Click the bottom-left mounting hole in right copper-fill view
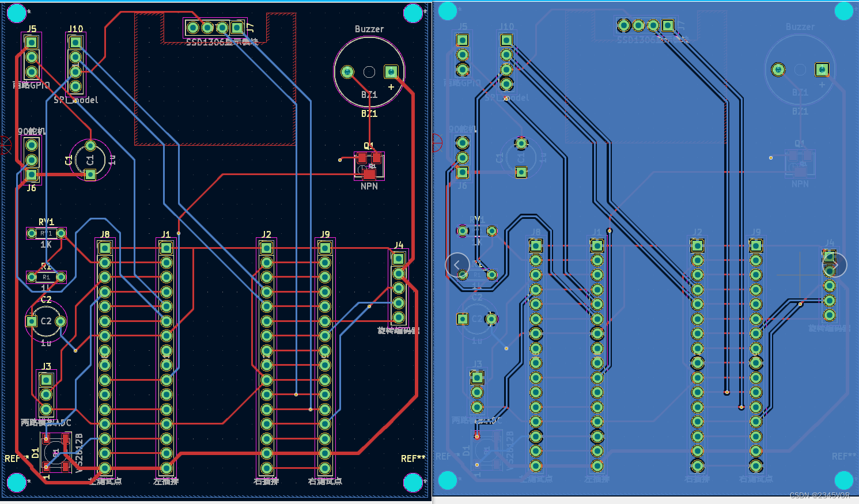859x504 pixels. 448,480
